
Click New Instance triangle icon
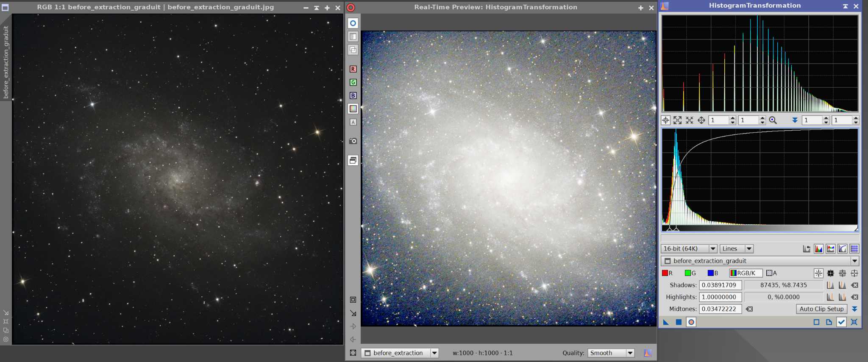click(666, 322)
